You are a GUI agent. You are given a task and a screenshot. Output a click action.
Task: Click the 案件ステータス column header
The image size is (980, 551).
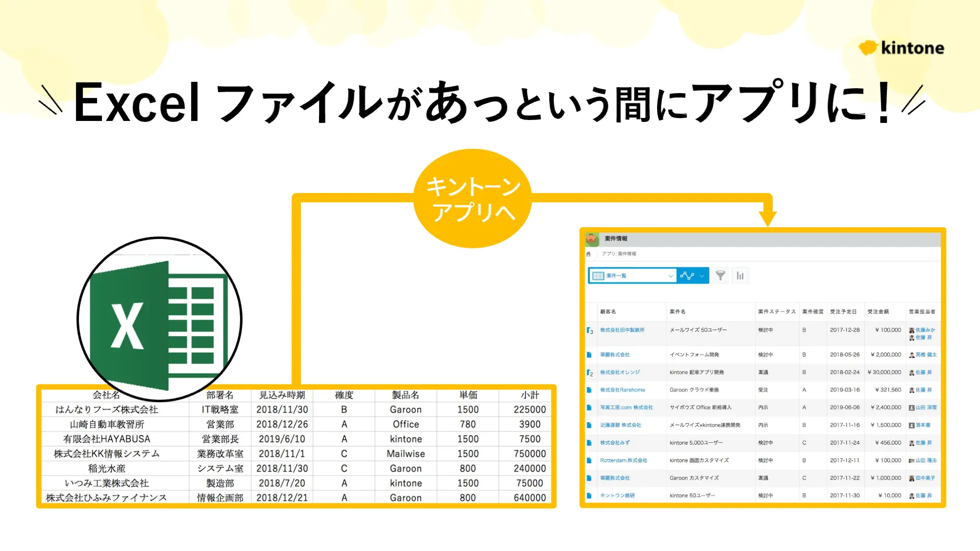coord(776,311)
